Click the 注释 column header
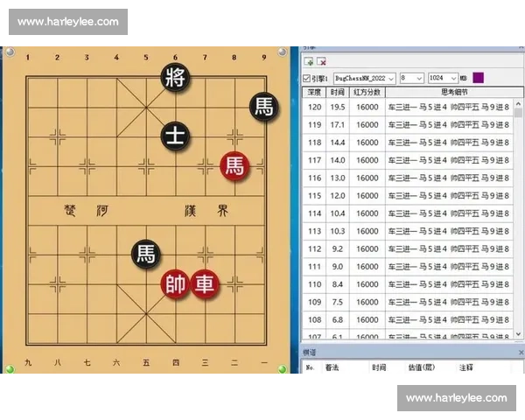 pyautogui.click(x=466, y=367)
